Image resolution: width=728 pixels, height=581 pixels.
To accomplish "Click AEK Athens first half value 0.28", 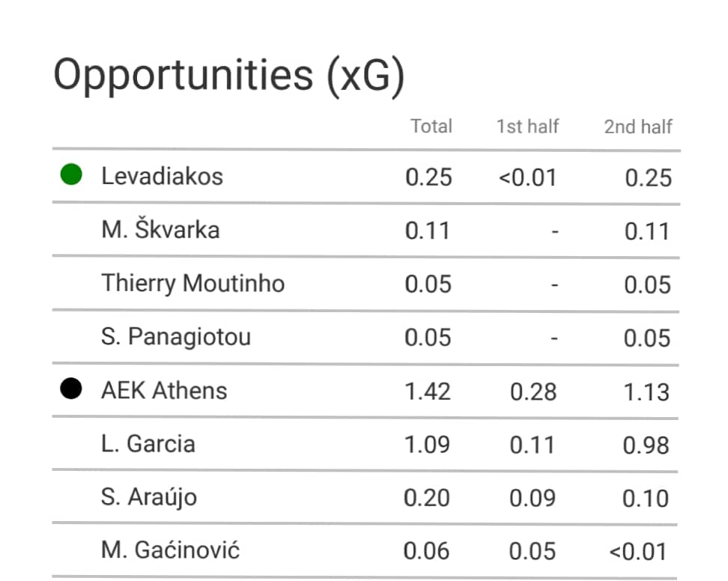I will (533, 392).
